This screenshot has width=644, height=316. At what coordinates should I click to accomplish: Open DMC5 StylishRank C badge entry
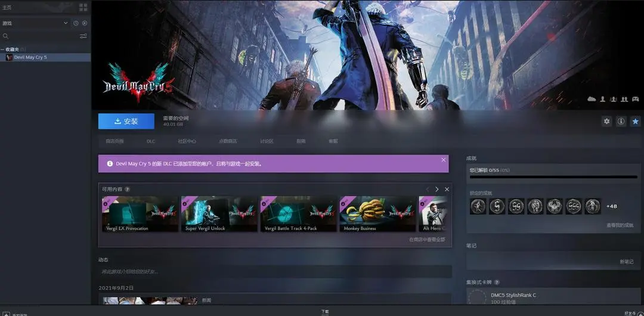tap(553, 297)
